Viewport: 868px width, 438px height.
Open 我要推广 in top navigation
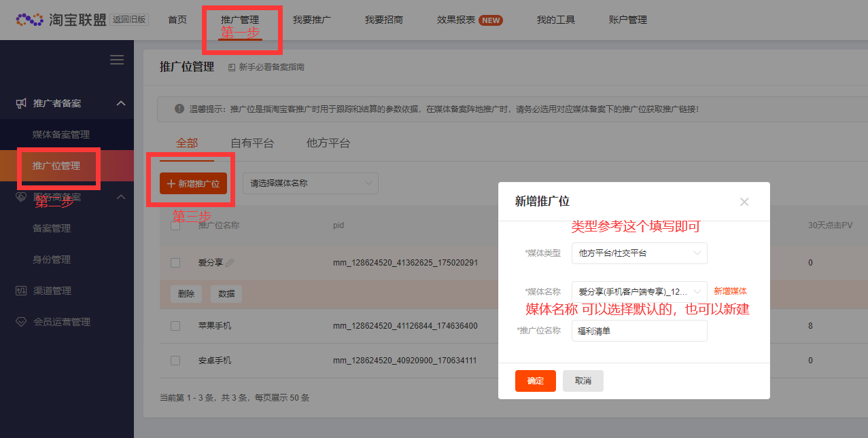(x=312, y=20)
